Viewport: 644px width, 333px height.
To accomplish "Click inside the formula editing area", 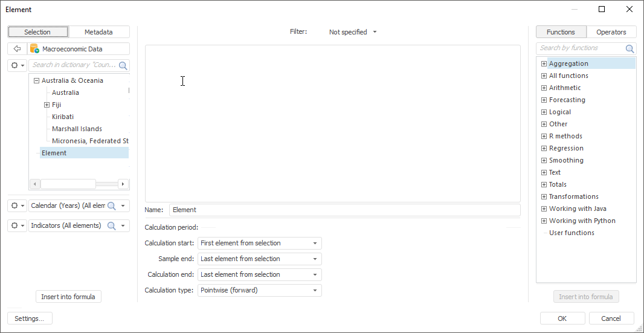I will click(333, 123).
